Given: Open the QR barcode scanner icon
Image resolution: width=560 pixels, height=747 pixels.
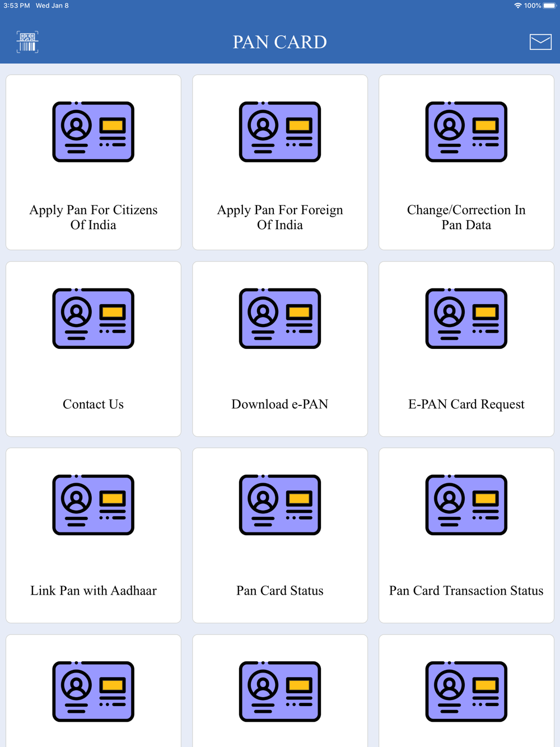Looking at the screenshot, I should click(27, 42).
